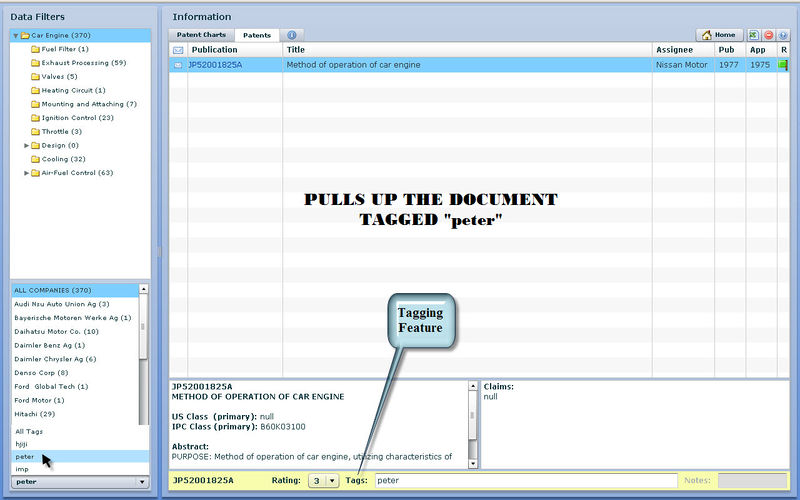The image size is (800, 500).
Task: Select the Patents tab
Action: tap(257, 35)
